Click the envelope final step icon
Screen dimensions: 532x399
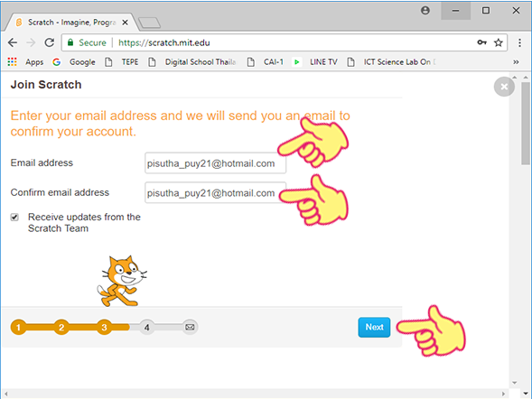pos(190,327)
